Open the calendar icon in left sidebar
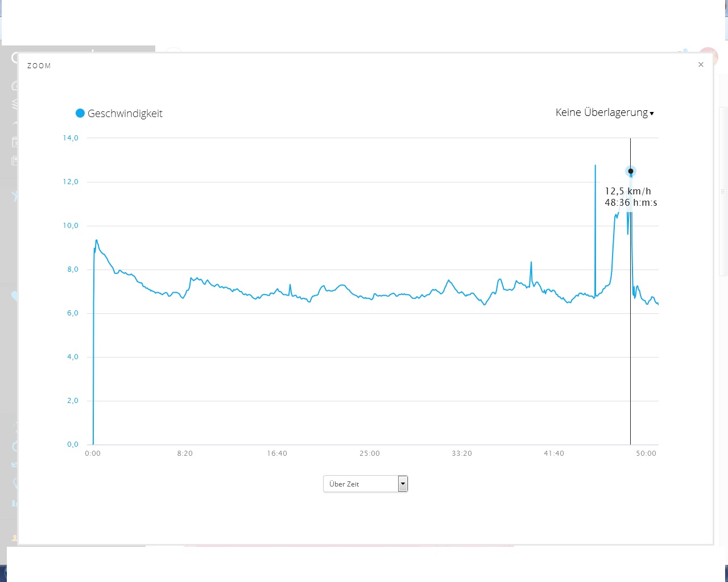Image resolution: width=728 pixels, height=582 pixels. [15, 142]
